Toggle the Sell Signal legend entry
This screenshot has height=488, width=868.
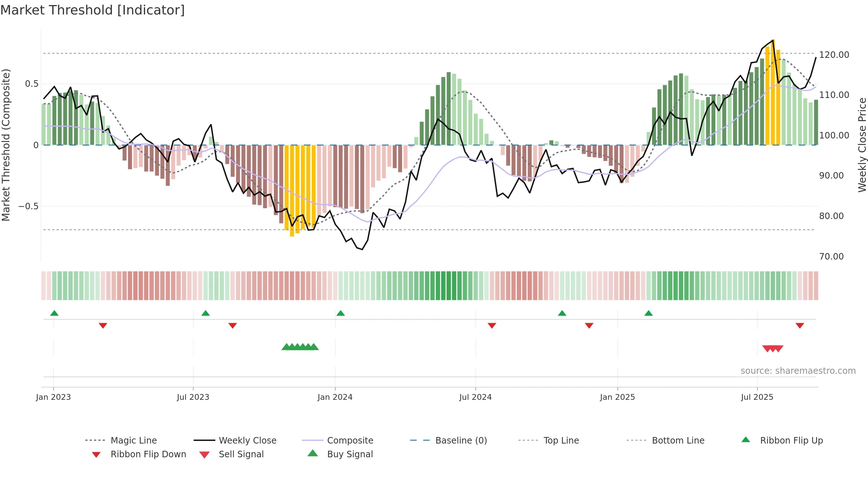(231, 454)
